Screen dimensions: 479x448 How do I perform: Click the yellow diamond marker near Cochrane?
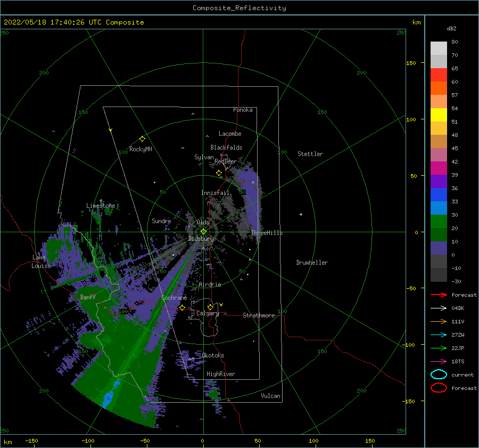[182, 307]
